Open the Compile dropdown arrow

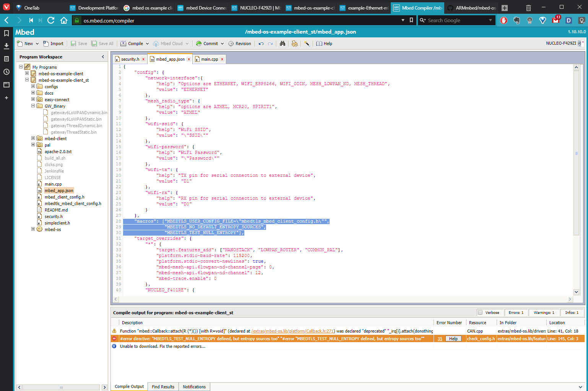coord(148,44)
